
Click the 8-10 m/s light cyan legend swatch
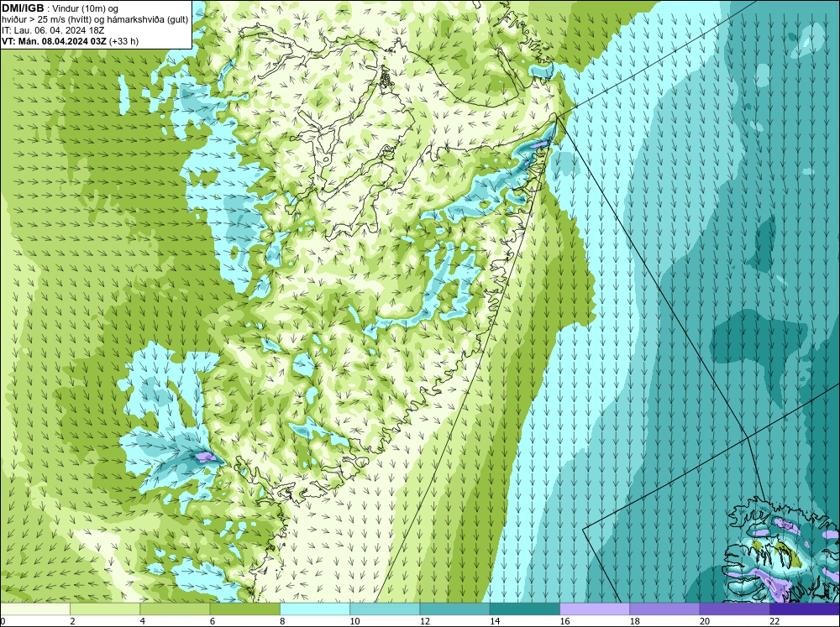point(315,609)
